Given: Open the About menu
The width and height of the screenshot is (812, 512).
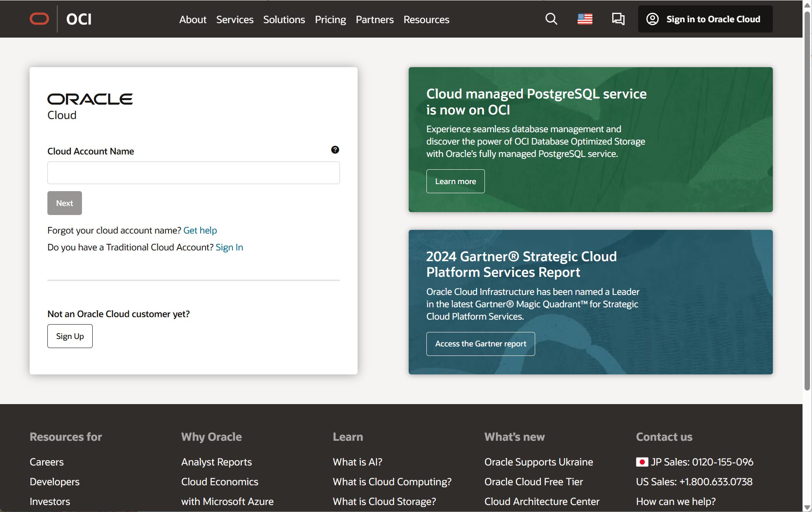Looking at the screenshot, I should pyautogui.click(x=193, y=19).
